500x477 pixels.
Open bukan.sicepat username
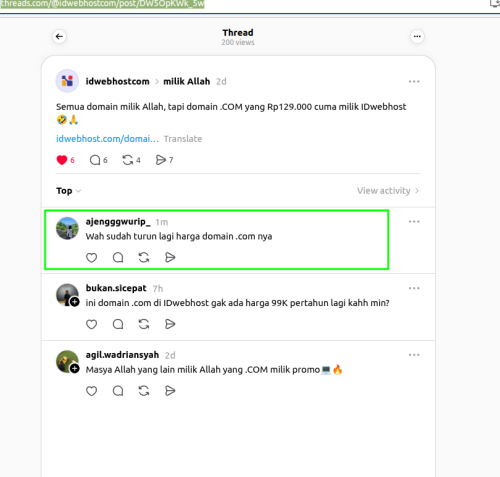tap(116, 288)
